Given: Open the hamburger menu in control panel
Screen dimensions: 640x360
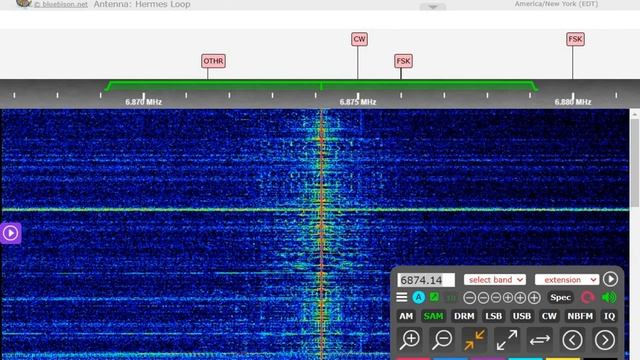Looking at the screenshot, I should [402, 298].
